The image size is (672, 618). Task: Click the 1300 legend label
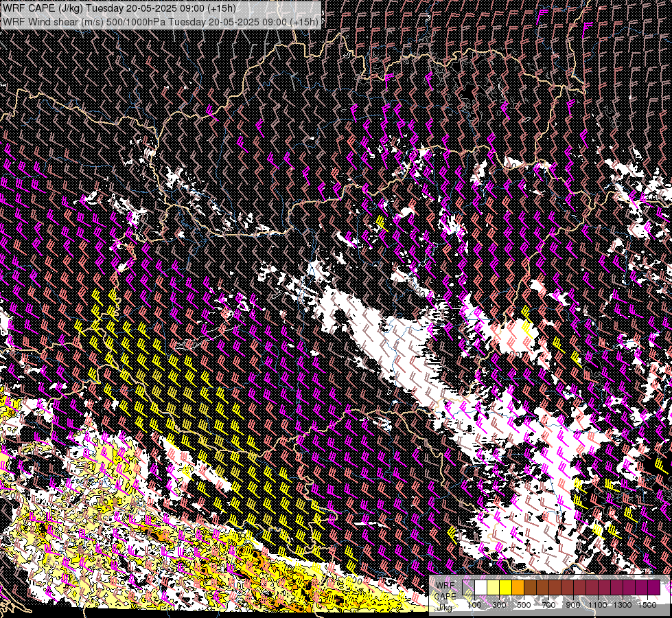[x=623, y=605]
